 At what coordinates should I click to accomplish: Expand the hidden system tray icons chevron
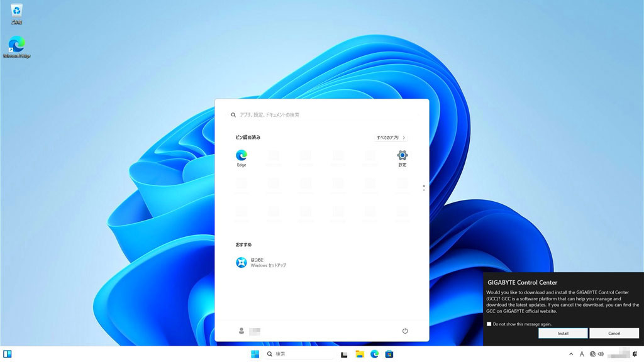coord(571,354)
